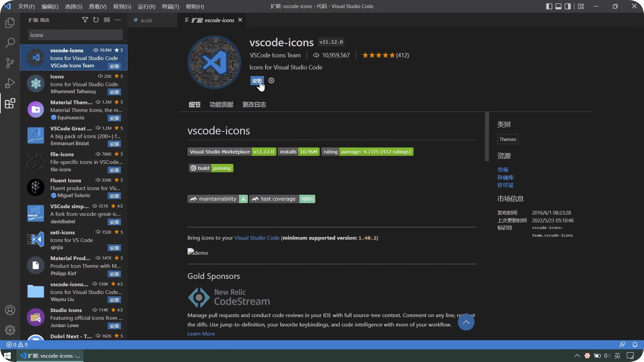The height and width of the screenshot is (362, 644).
Task: Toggle the secondary side bar layout button
Action: 568,6
